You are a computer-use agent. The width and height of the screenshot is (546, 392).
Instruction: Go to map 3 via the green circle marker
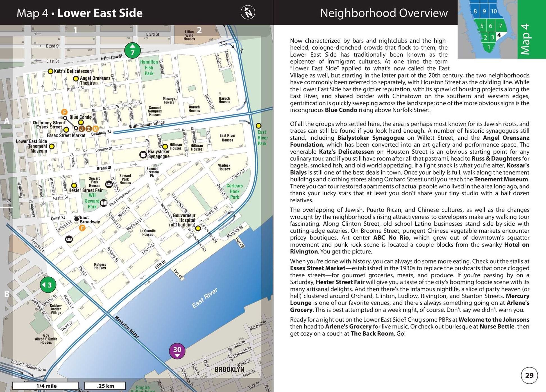(x=48, y=285)
